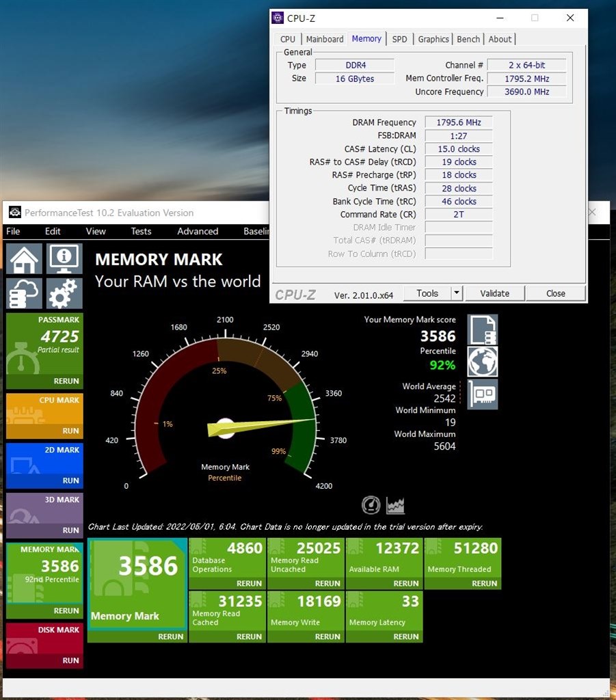616x700 pixels.
Task: Open the Bench tab in CPU-Z
Action: 468,39
